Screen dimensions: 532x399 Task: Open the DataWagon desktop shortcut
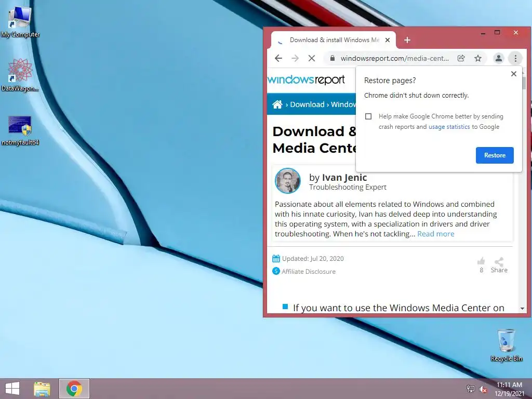pos(20,75)
